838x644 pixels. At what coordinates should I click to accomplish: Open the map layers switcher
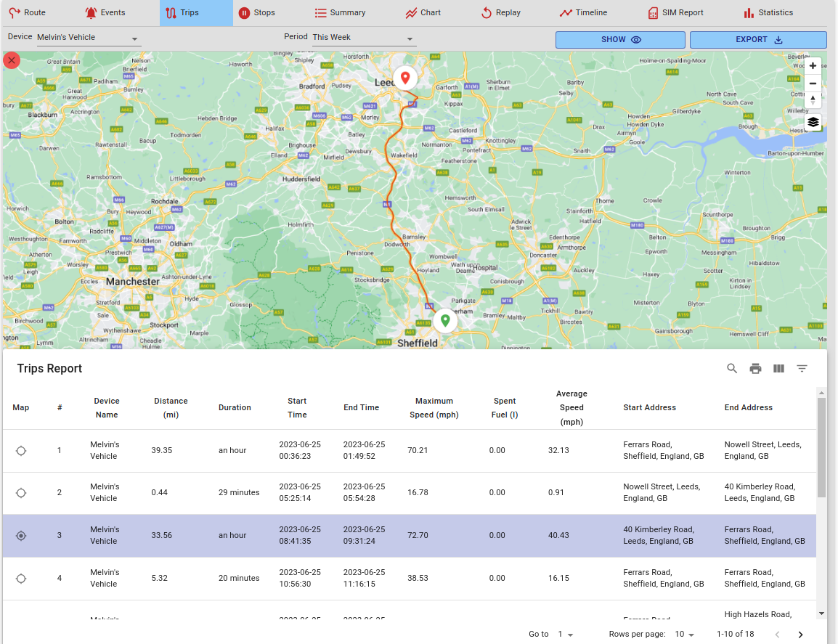pos(813,123)
